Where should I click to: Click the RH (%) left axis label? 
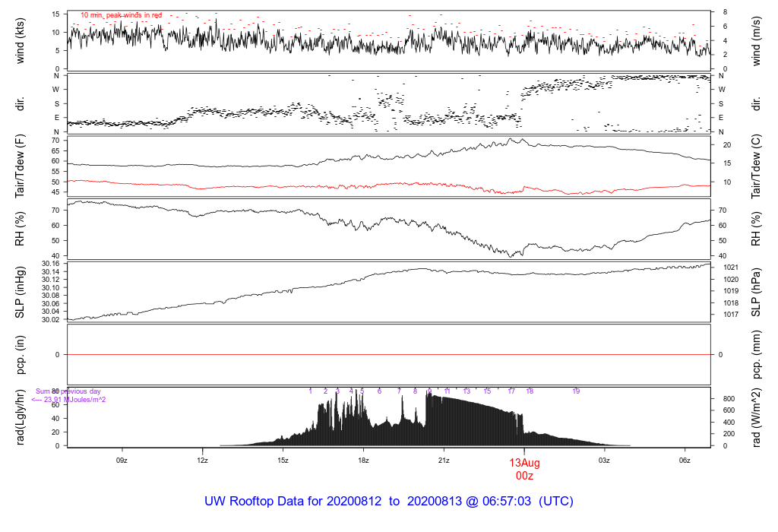tap(20, 229)
